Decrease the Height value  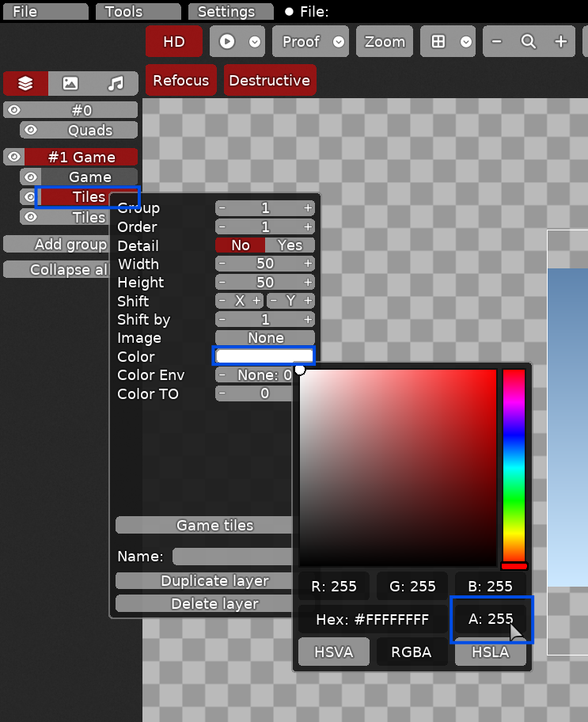(x=222, y=283)
